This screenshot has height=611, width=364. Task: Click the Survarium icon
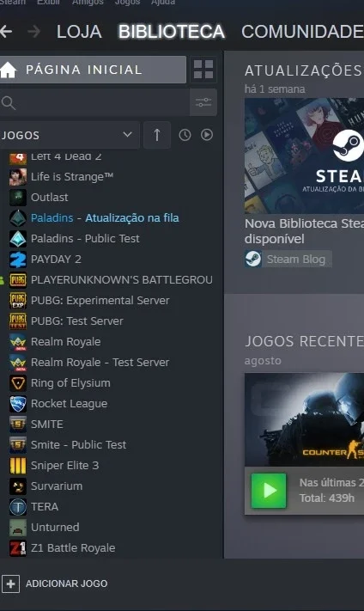pos(18,486)
